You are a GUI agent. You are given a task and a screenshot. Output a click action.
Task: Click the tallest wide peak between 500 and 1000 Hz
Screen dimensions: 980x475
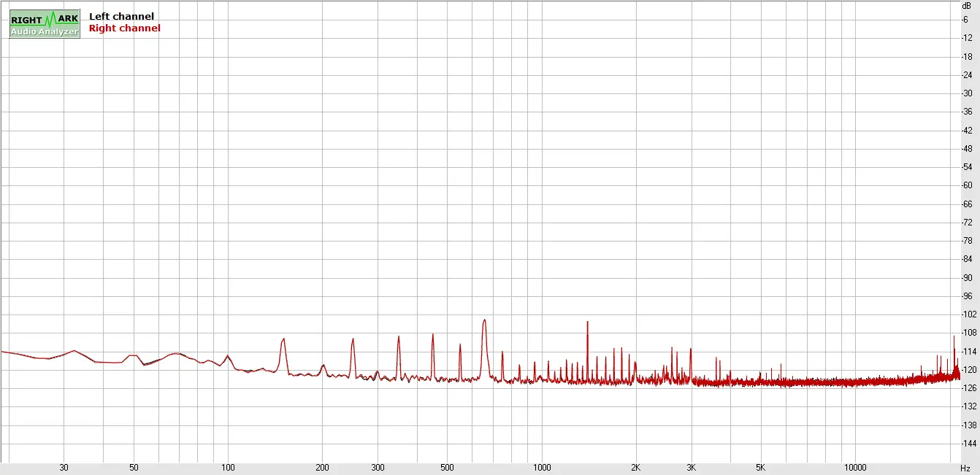484,322
